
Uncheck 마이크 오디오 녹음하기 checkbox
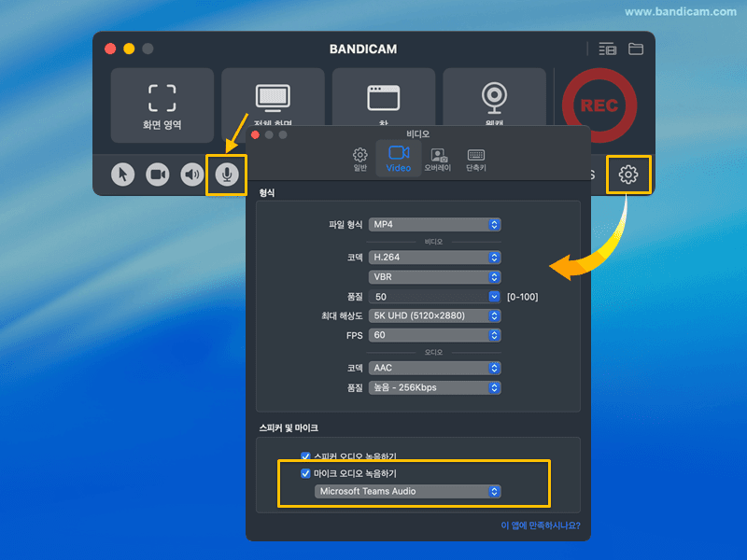click(305, 473)
